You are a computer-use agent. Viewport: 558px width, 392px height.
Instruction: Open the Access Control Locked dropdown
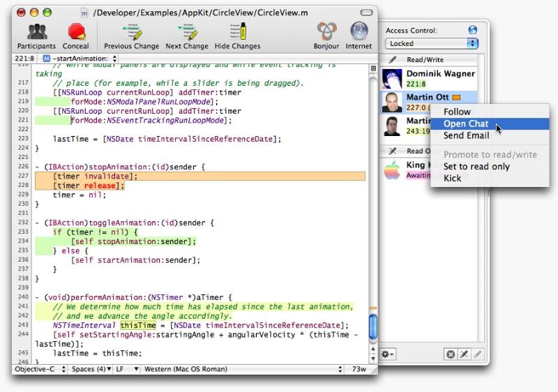pyautogui.click(x=431, y=43)
